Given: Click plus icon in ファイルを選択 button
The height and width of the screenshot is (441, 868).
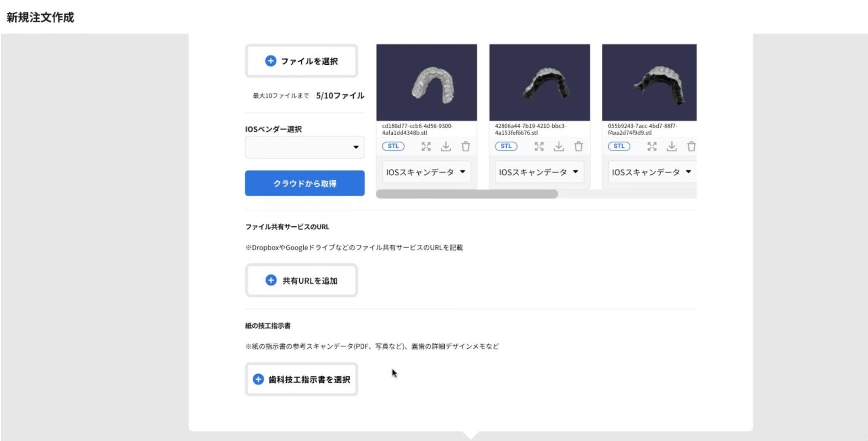Looking at the screenshot, I should click(x=271, y=61).
